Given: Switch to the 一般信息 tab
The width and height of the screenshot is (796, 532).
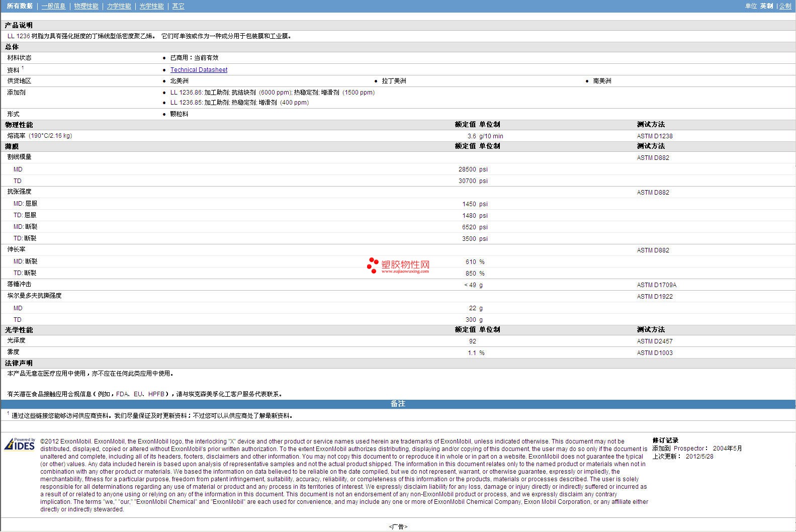Looking at the screenshot, I should (53, 6).
